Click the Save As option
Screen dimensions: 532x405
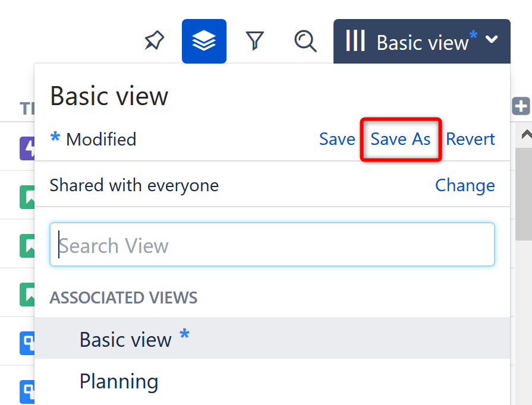(x=401, y=139)
